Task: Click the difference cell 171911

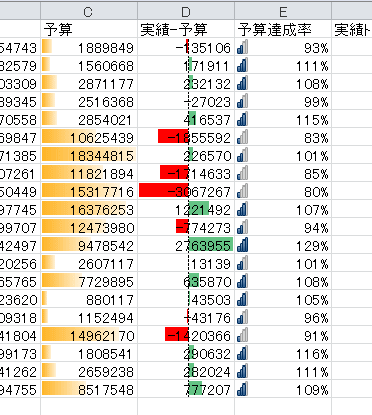Action: pyautogui.click(x=186, y=65)
